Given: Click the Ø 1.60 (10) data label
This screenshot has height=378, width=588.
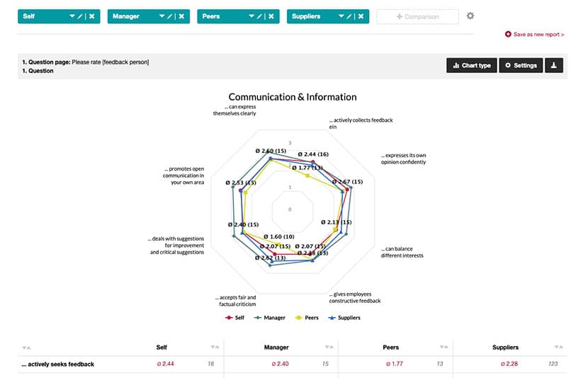Looking at the screenshot, I should (279, 236).
